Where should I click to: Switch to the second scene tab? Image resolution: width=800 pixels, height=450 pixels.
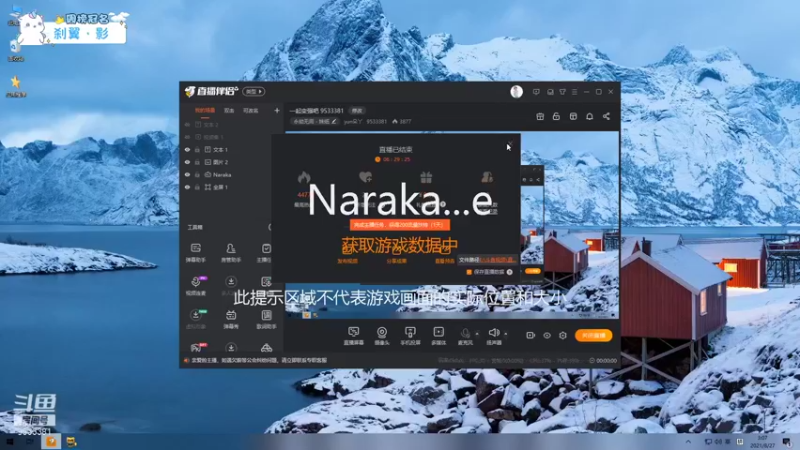[x=229, y=110]
